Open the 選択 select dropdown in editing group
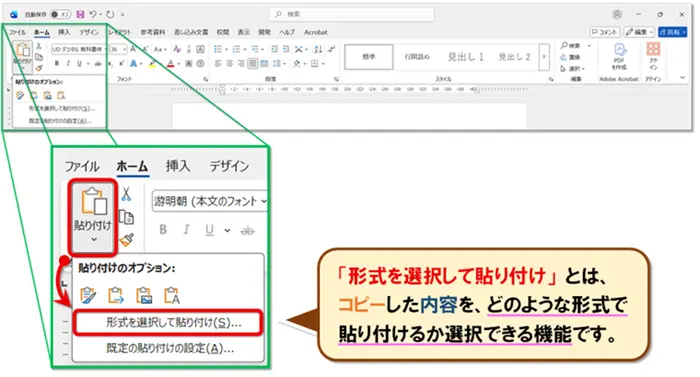The height and width of the screenshot is (377, 700). [x=573, y=69]
